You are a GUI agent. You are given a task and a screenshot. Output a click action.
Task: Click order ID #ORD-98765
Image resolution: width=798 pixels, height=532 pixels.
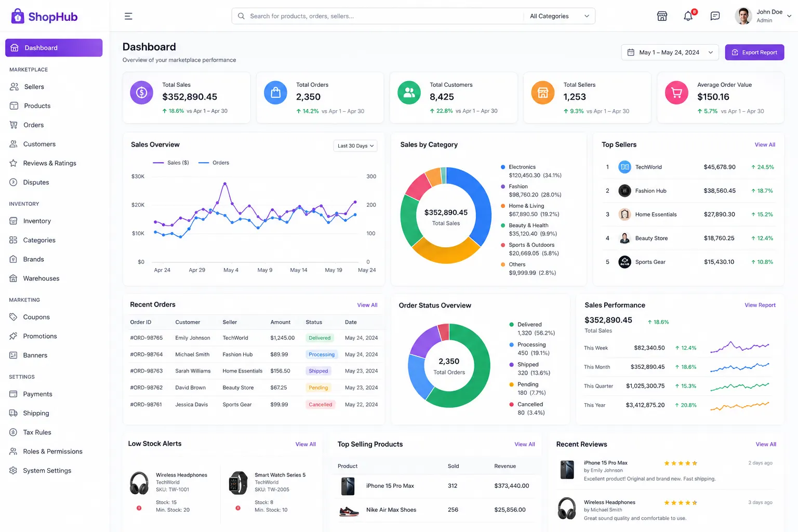pyautogui.click(x=147, y=338)
